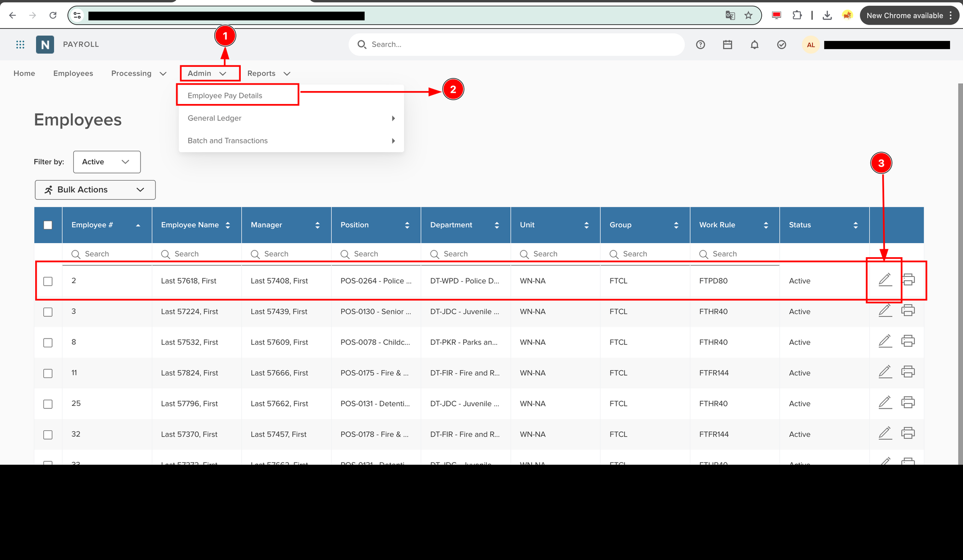Open the help question mark icon
963x560 pixels.
[701, 45]
